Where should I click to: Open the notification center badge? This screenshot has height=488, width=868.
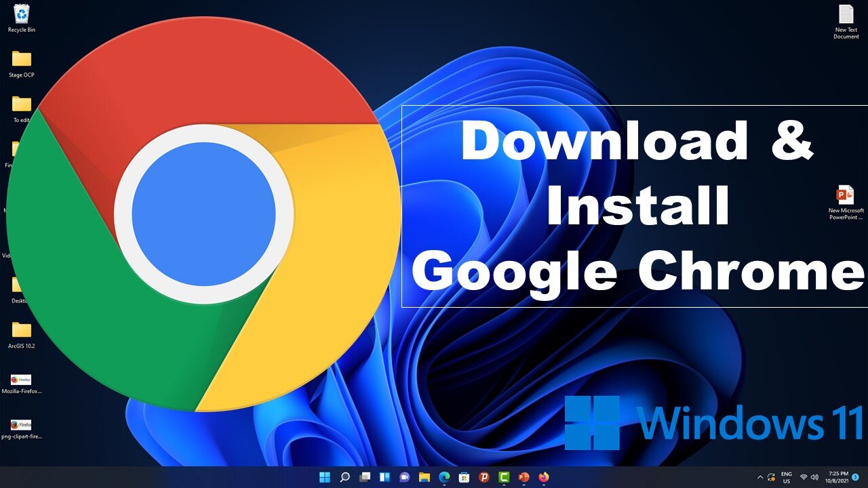click(x=855, y=477)
